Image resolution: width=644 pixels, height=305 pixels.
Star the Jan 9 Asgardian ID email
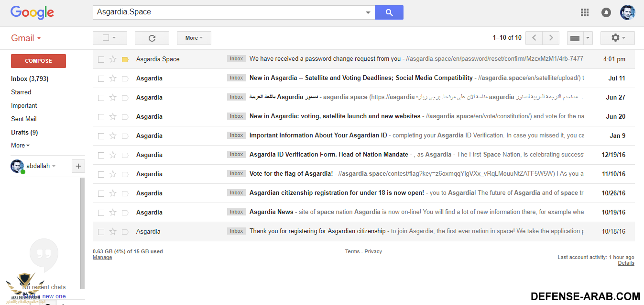[113, 136]
